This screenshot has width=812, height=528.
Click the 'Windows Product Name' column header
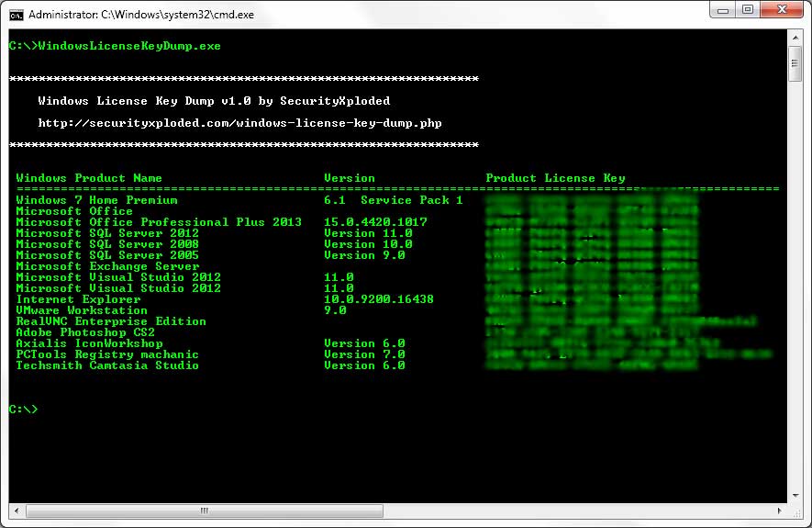point(89,178)
